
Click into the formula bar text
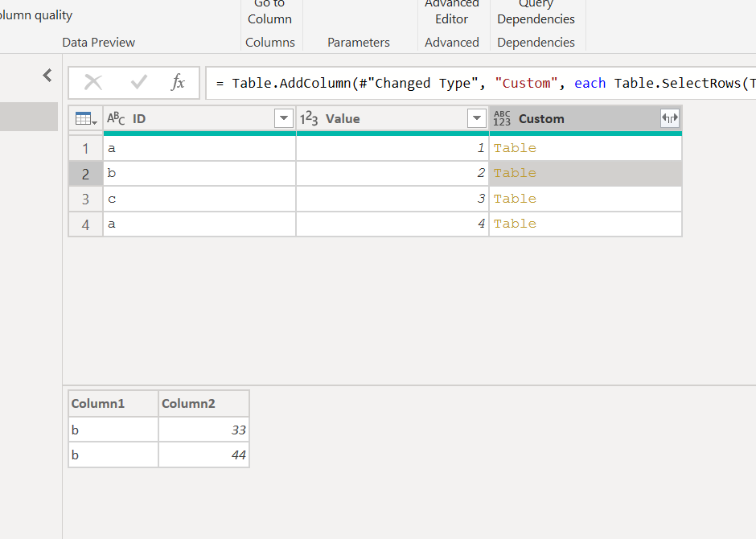(481, 83)
